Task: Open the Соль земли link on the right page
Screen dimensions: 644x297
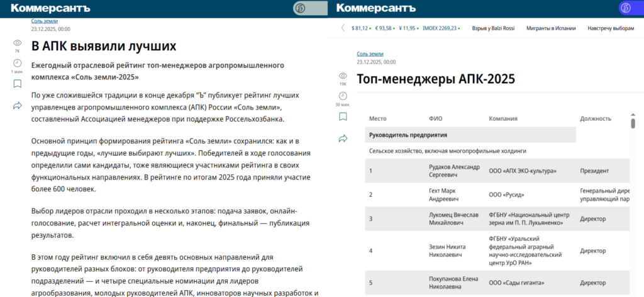Action: click(x=370, y=54)
